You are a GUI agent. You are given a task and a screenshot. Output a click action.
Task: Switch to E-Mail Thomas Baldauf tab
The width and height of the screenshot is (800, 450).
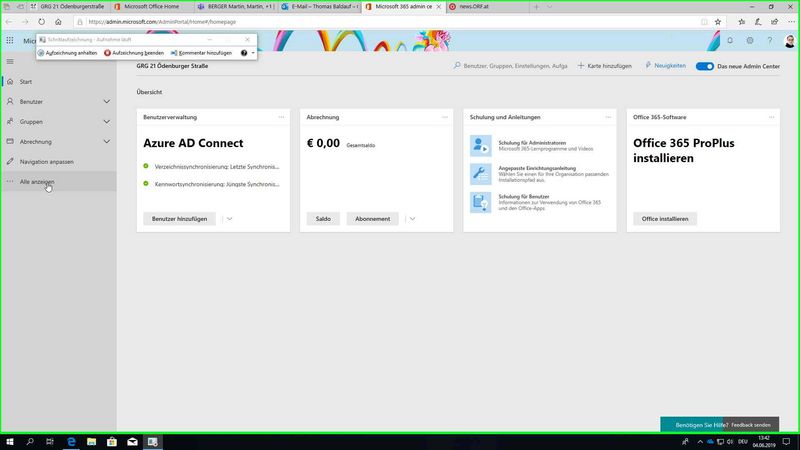(x=320, y=7)
